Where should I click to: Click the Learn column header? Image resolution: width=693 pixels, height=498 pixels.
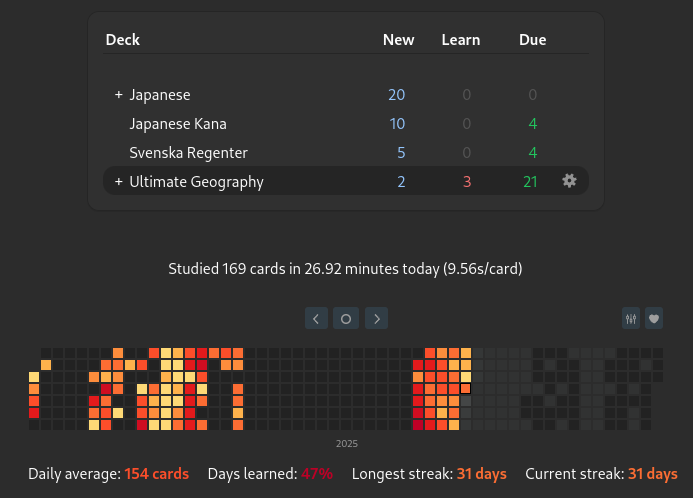tap(461, 40)
